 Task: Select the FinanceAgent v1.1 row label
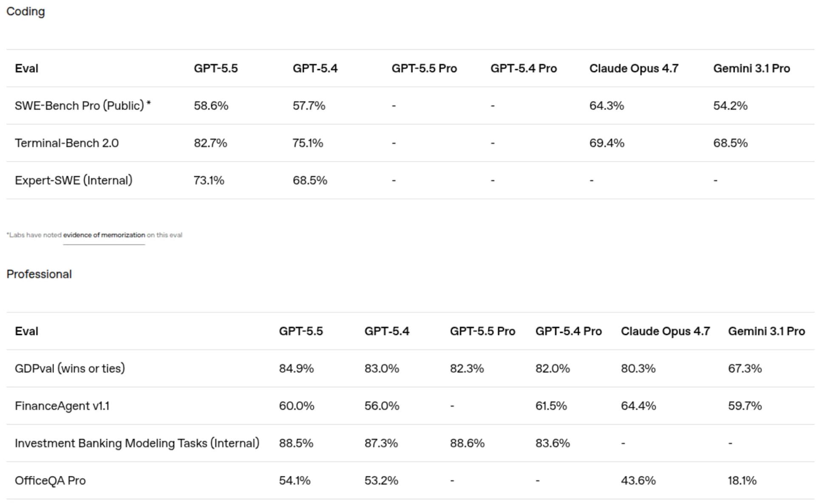62,406
